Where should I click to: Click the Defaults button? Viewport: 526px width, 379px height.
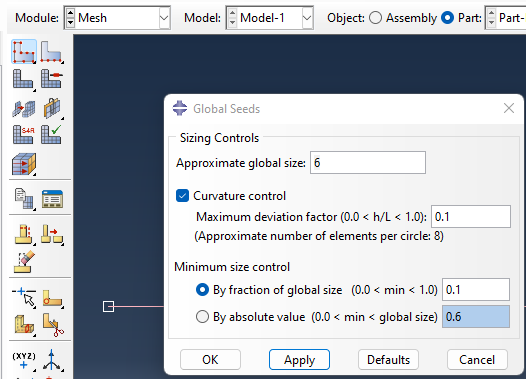tap(388, 360)
